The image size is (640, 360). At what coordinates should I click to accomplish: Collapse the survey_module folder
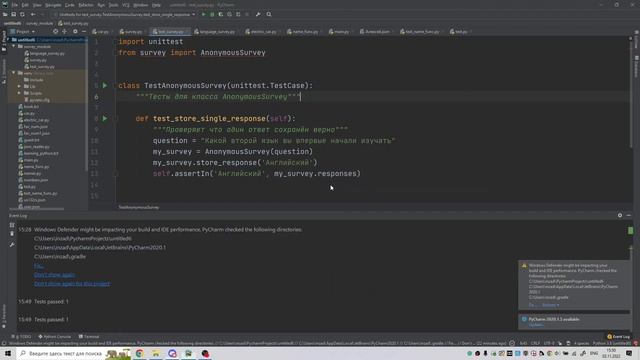click(x=14, y=47)
